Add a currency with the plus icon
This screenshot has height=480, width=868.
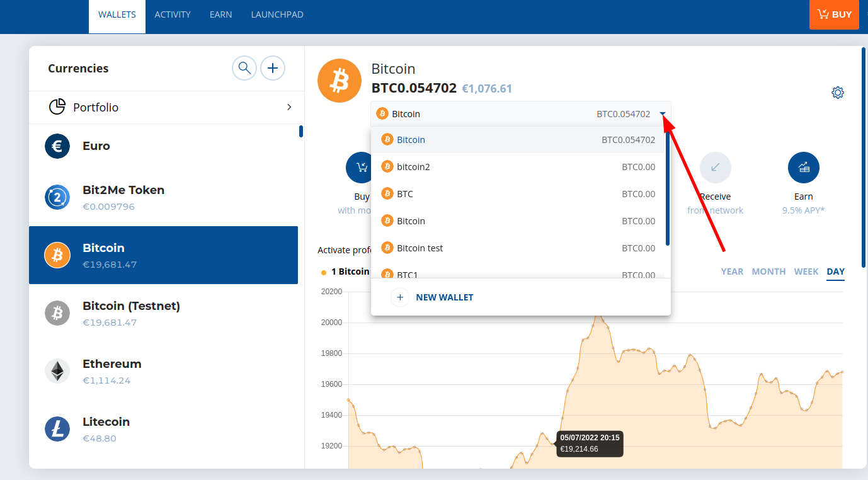[x=273, y=68]
